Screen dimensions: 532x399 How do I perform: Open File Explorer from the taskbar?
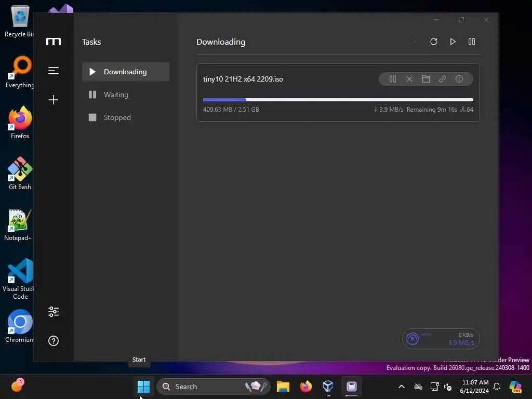pyautogui.click(x=283, y=387)
